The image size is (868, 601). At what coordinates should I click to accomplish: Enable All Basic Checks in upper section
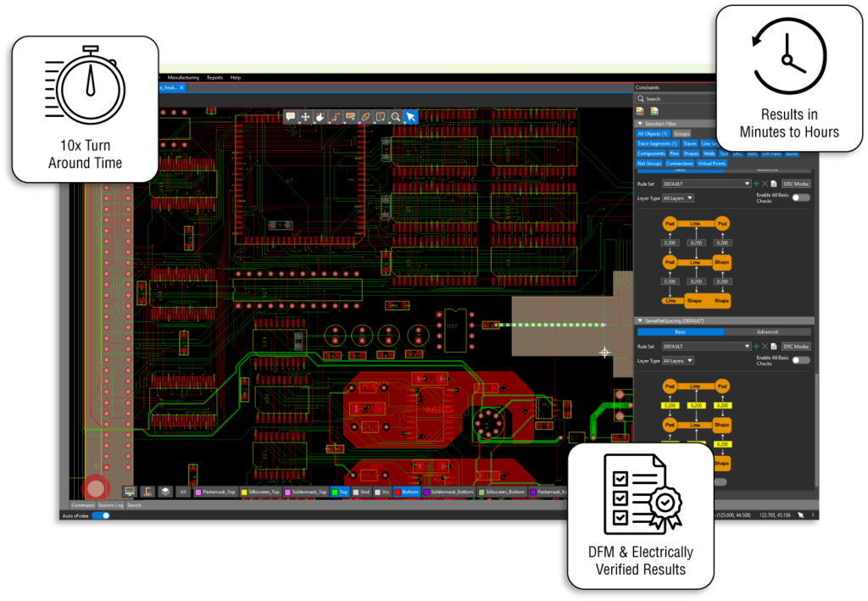[800, 198]
